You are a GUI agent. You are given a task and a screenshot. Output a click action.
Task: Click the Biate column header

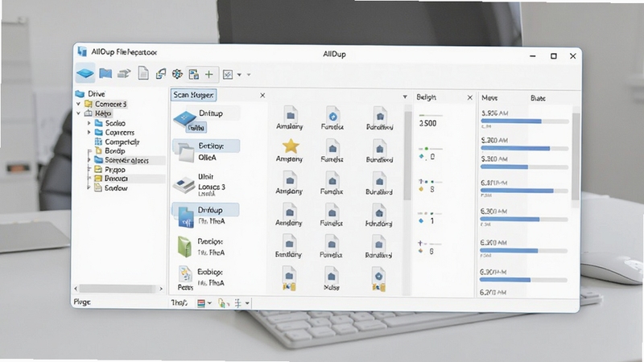[x=538, y=98]
